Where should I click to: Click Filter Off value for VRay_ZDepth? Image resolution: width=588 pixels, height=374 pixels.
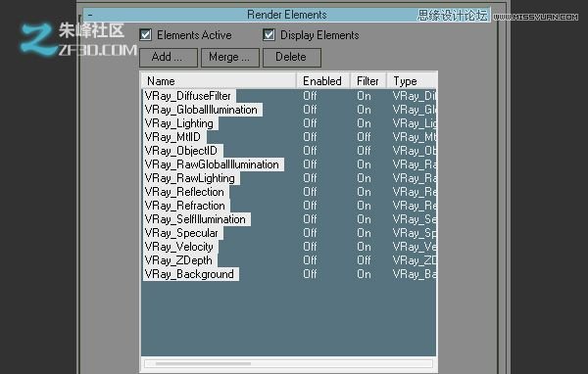click(365, 260)
